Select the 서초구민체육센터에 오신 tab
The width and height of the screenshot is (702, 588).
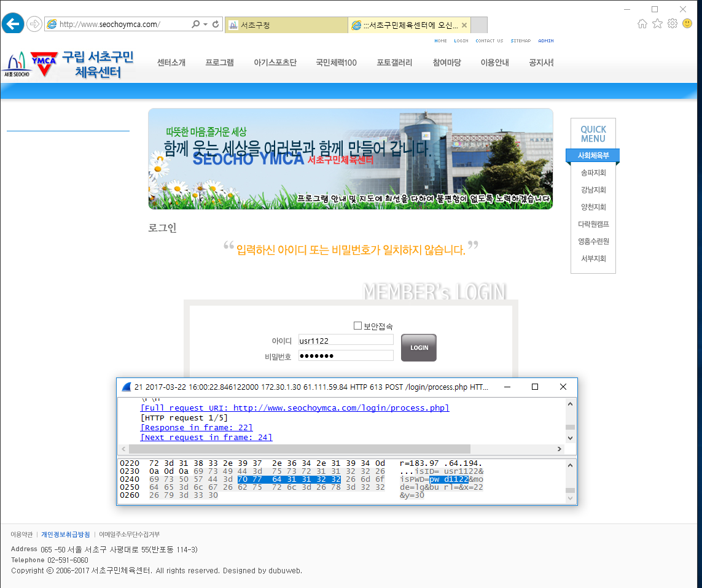tap(409, 25)
